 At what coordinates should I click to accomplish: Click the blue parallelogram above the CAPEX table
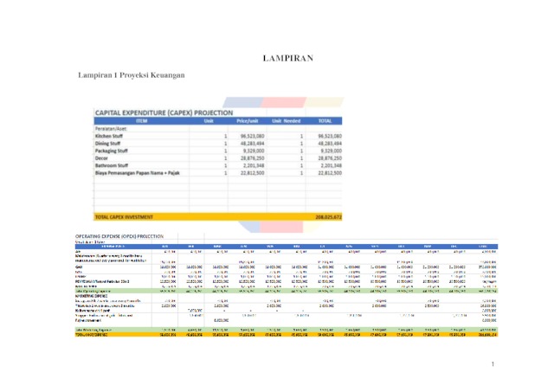(243, 102)
